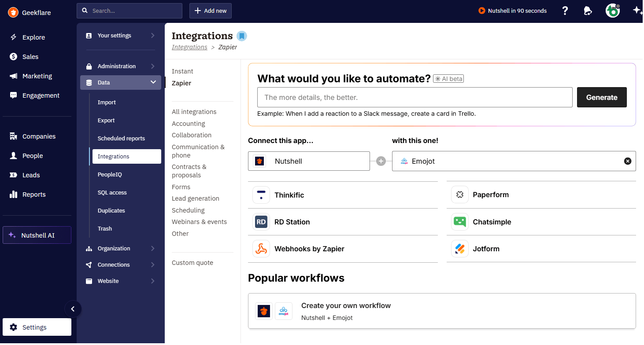
Task: Open the Duplicates page
Action: pyautogui.click(x=111, y=210)
